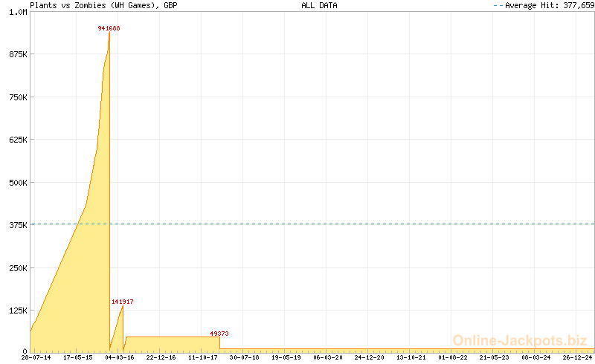Click the y-axis label 500K
Viewport: 595px width, 364px height.
coord(18,183)
